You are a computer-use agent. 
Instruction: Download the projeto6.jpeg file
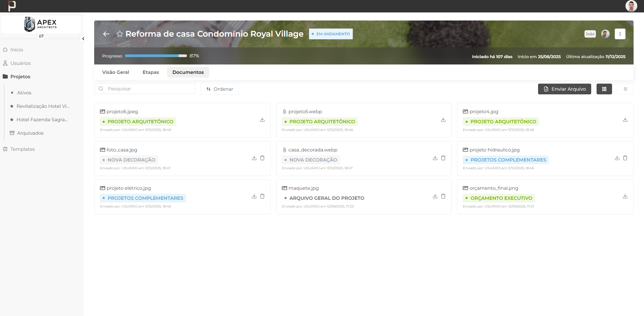262,120
